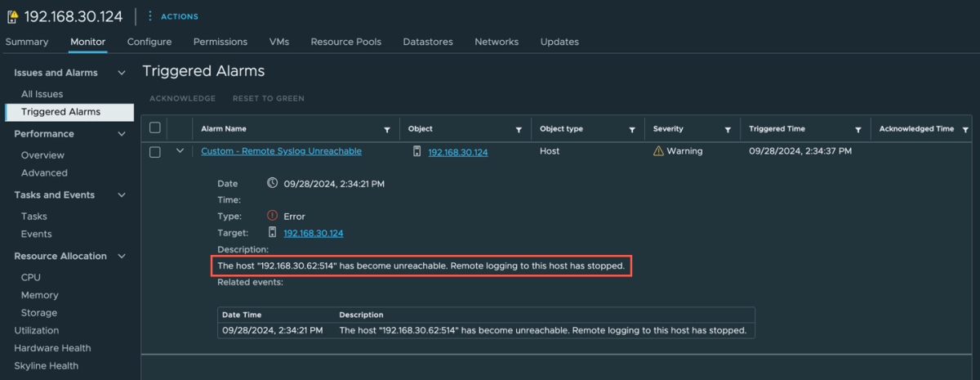Open the Actions dropdown menu
980x380 pixels.
tap(172, 16)
